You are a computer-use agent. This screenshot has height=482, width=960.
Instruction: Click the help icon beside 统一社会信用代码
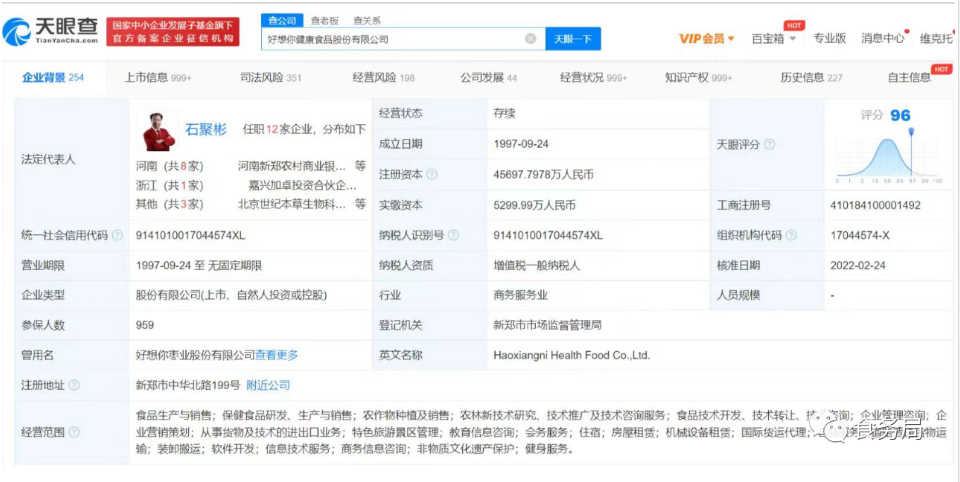click(x=116, y=235)
